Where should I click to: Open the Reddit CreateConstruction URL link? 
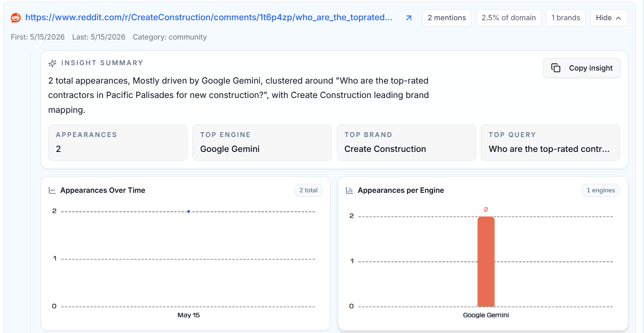click(209, 18)
